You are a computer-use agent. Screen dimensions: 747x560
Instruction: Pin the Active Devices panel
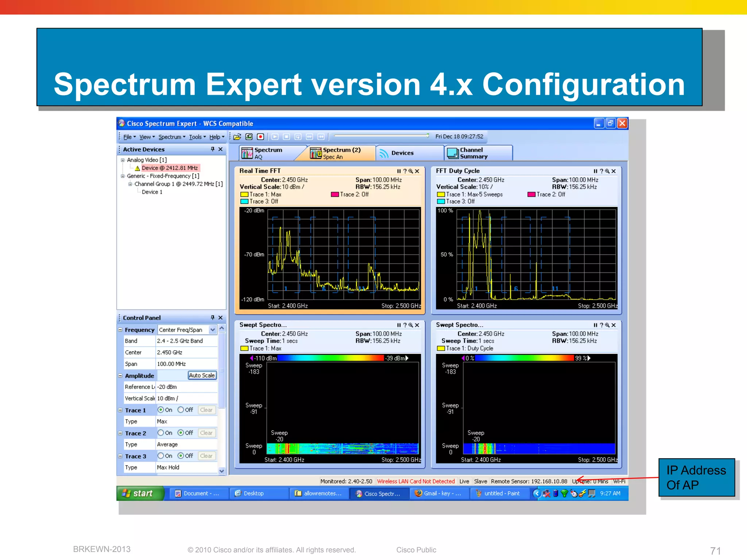tap(213, 149)
